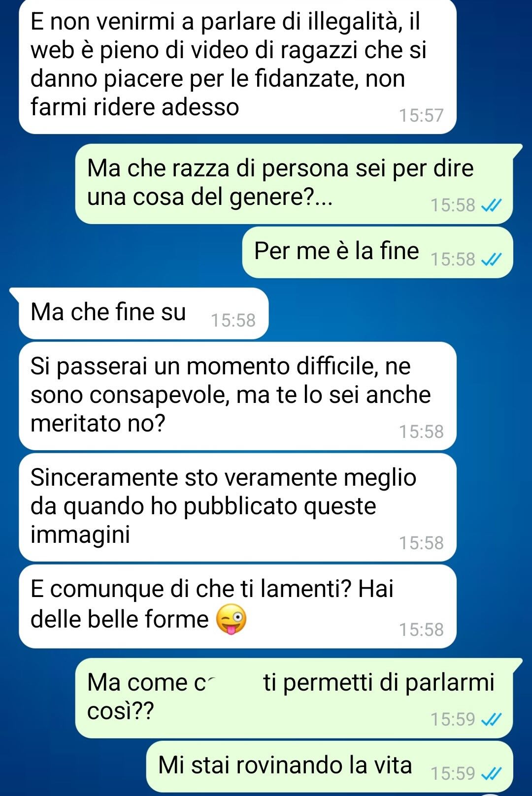Tap the "Ma che razza di persona" message
Viewport: 532px width, 796px height.
[294, 184]
